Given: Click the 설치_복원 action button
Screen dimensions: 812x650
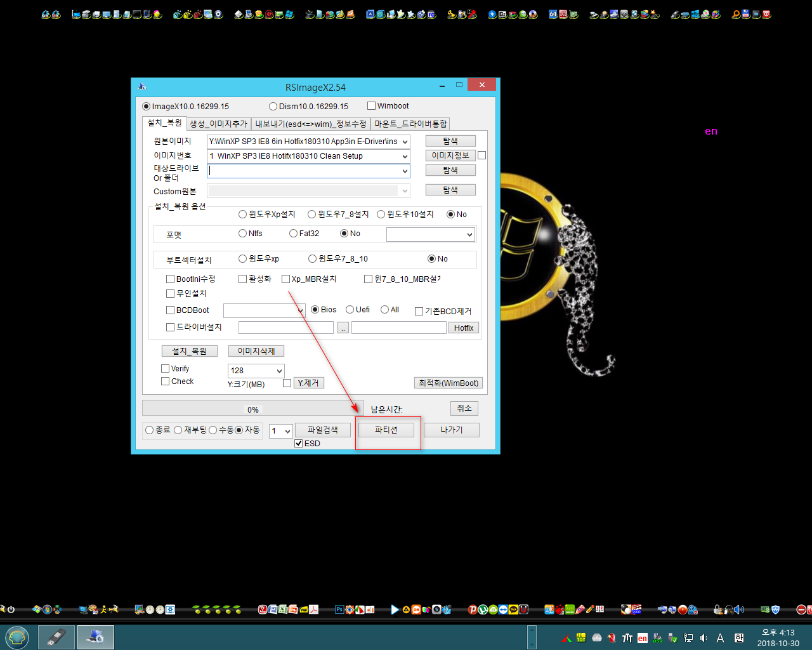Looking at the screenshot, I should (x=190, y=351).
